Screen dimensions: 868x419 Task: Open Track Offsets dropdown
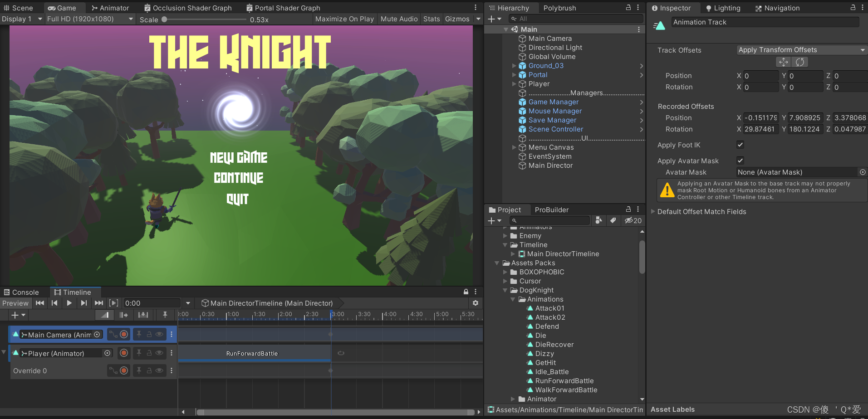802,50
